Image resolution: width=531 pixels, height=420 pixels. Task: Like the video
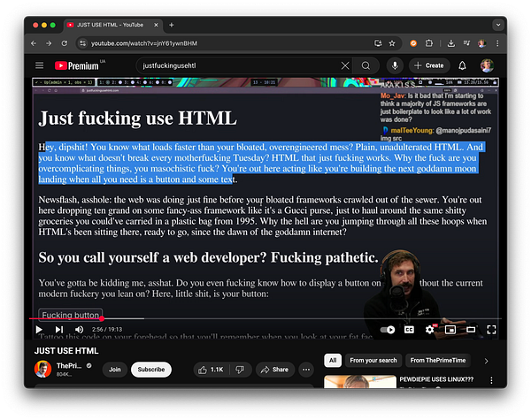coord(212,370)
